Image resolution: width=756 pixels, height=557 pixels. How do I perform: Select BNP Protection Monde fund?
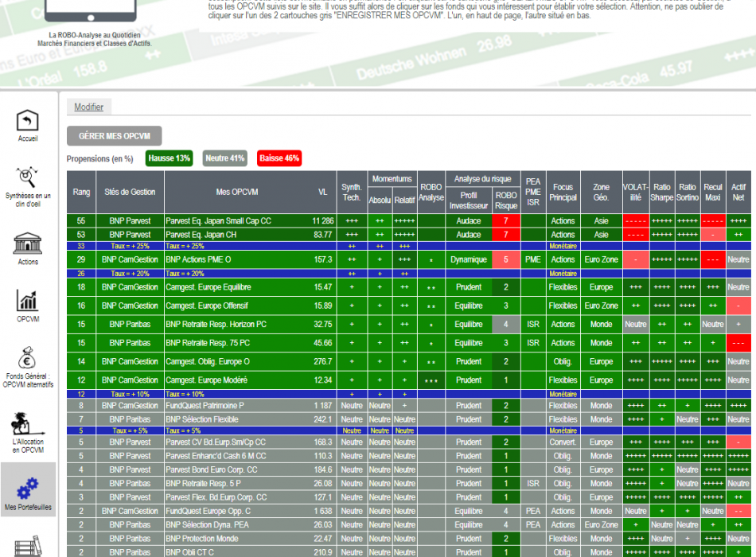(202, 539)
